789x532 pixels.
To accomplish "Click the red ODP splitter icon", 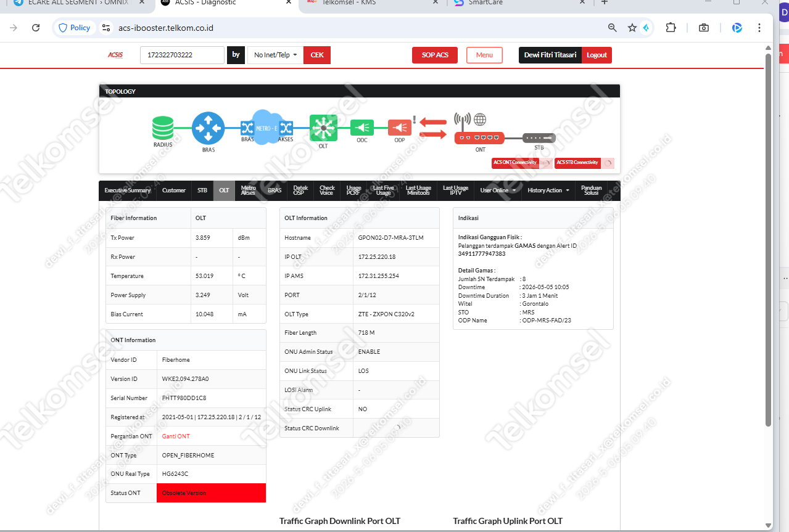I will tap(400, 128).
